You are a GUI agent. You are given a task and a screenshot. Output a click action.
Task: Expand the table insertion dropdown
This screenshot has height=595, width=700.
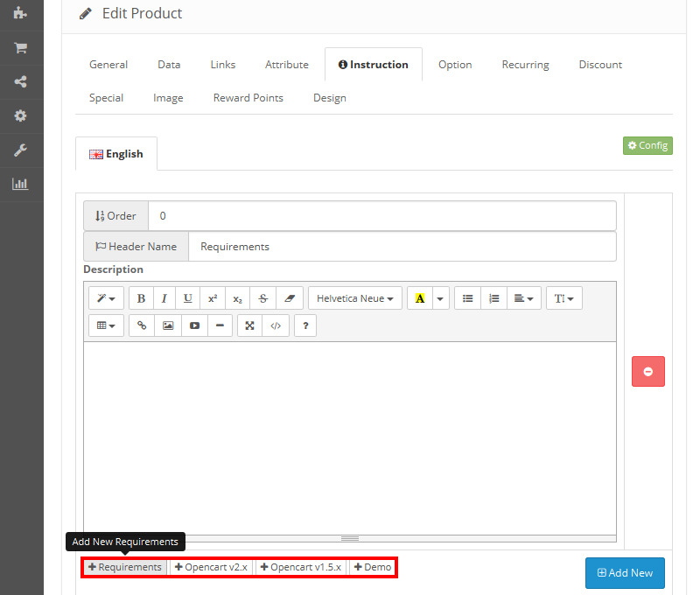click(x=106, y=325)
